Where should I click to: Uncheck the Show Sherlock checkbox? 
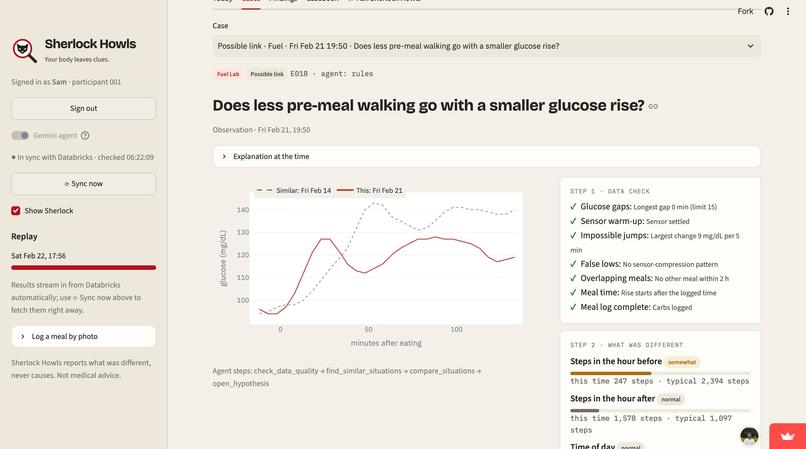click(x=15, y=210)
